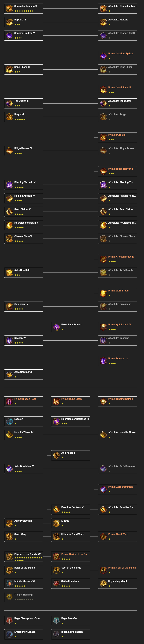
Task: Click the Emergency Escape skill icon
Action: tap(8, 634)
